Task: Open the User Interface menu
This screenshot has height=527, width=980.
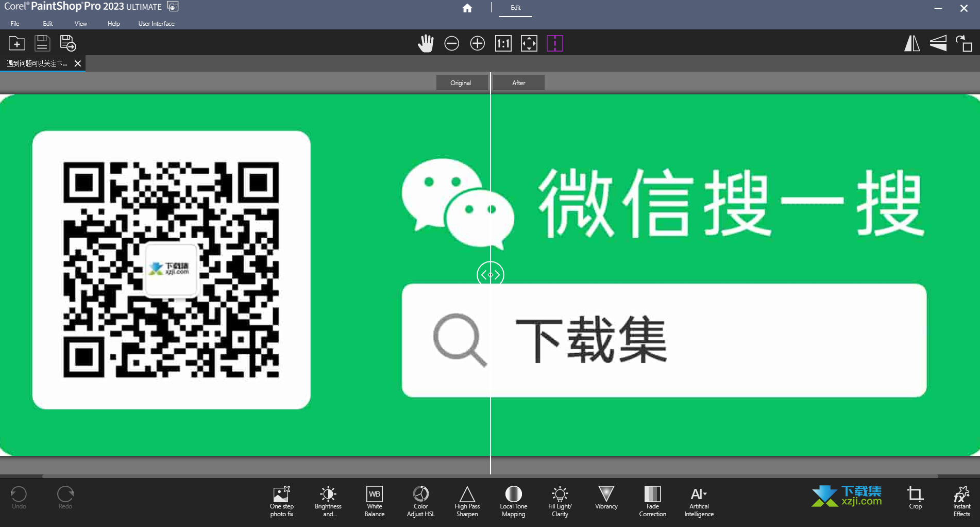Action: [x=157, y=24]
